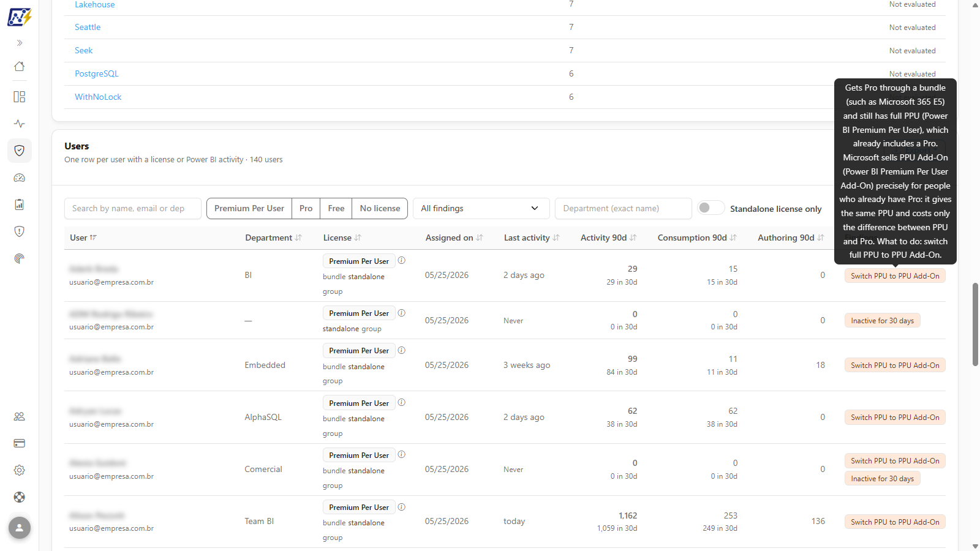Sort by the Consumption 90d column
The width and height of the screenshot is (980, 551).
point(697,238)
